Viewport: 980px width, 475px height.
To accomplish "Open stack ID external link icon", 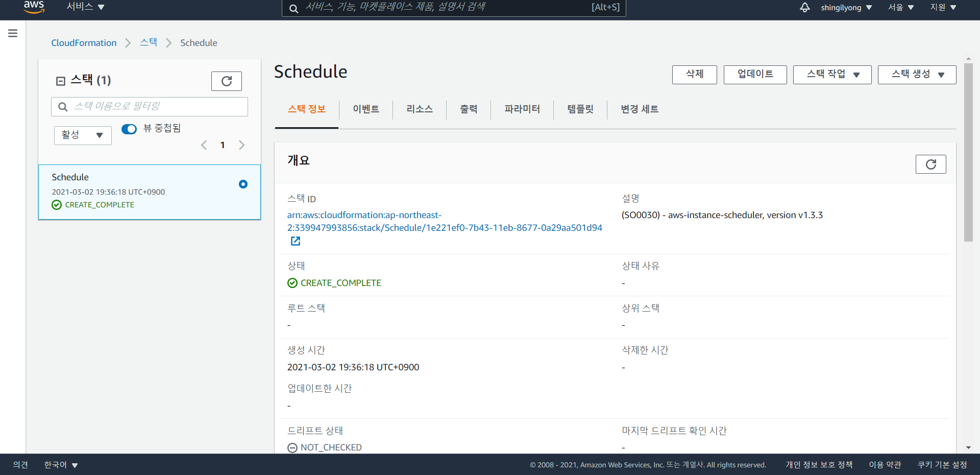I will click(x=296, y=241).
